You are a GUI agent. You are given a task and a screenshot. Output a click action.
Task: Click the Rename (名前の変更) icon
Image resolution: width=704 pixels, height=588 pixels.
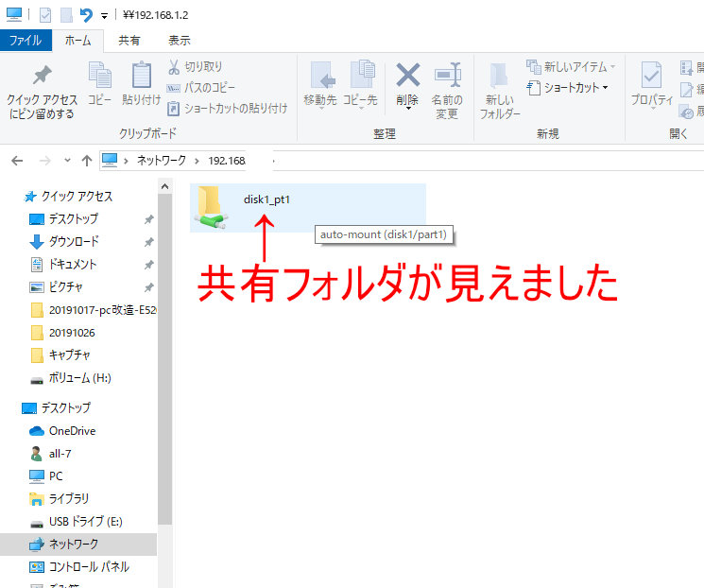tap(446, 76)
